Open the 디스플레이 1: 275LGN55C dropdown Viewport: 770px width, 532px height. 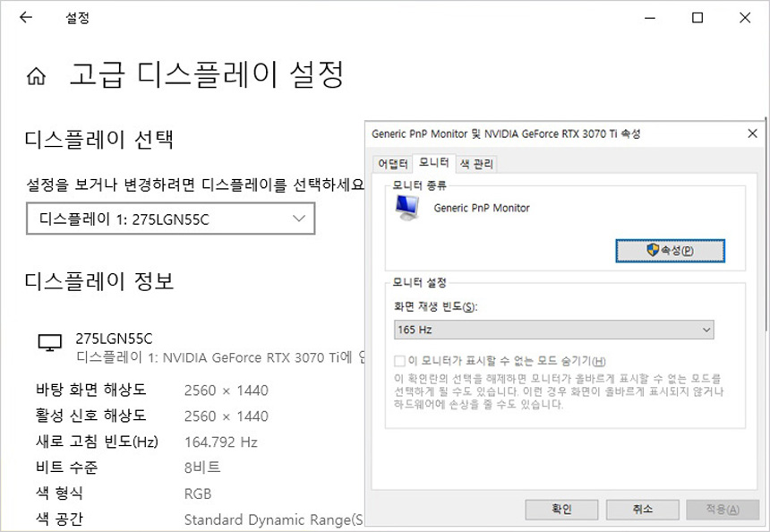(170, 219)
